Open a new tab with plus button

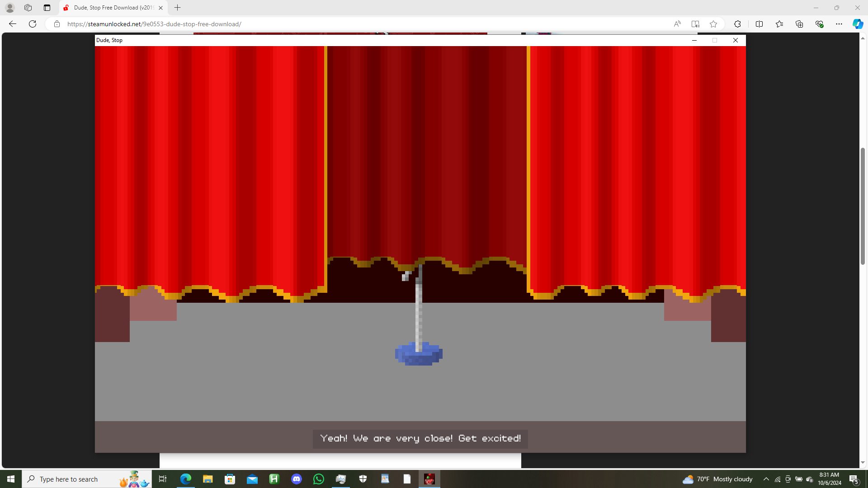point(178,8)
